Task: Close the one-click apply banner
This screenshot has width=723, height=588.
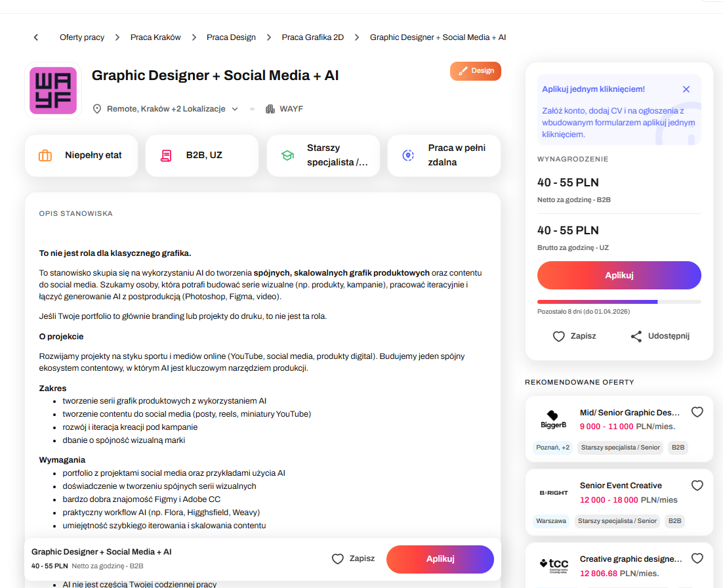Action: tap(686, 89)
